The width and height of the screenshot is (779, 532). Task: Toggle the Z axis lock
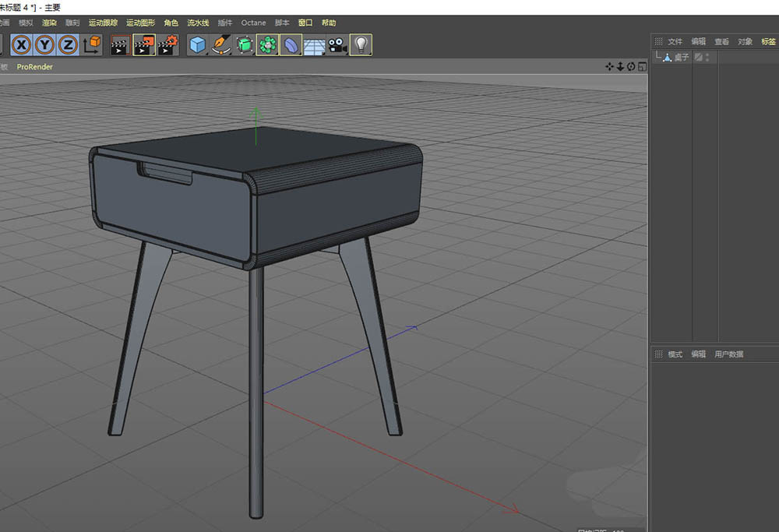(68, 44)
